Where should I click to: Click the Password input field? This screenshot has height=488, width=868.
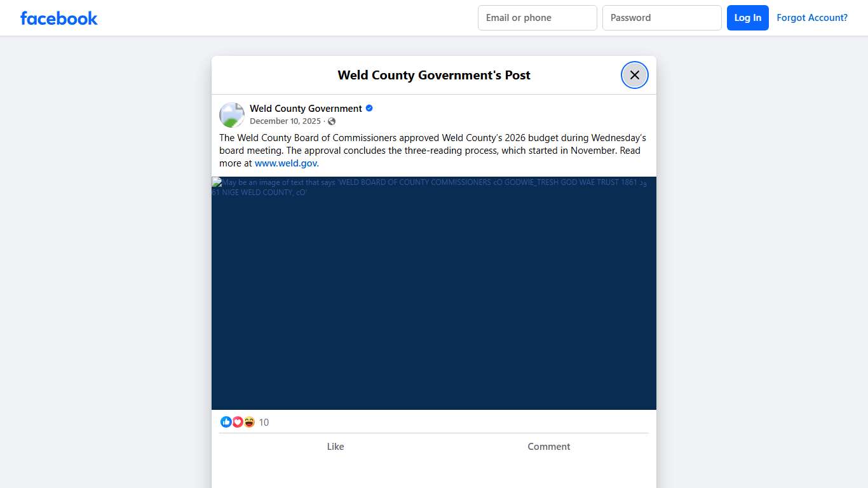[x=661, y=18]
